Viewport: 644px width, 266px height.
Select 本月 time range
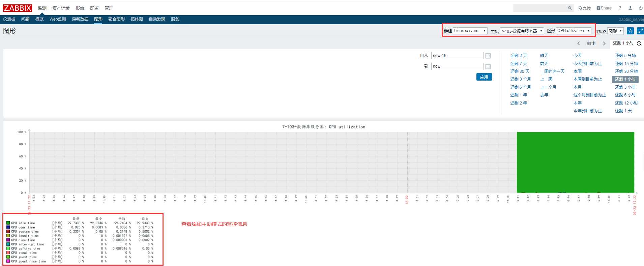click(578, 87)
